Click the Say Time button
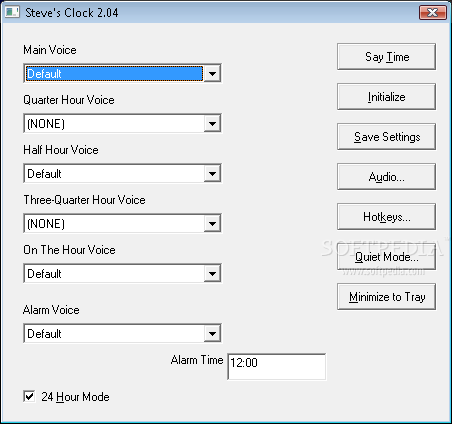The image size is (452, 424). [386, 57]
